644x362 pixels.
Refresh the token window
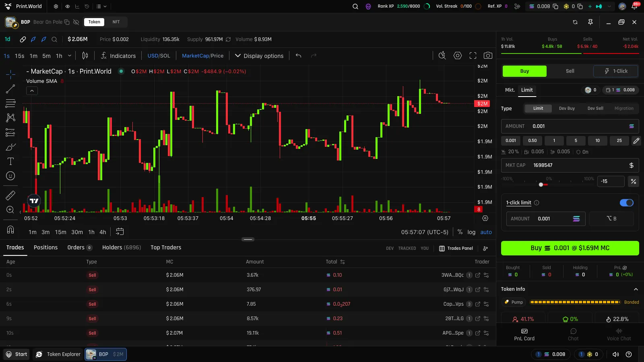[x=575, y=22]
